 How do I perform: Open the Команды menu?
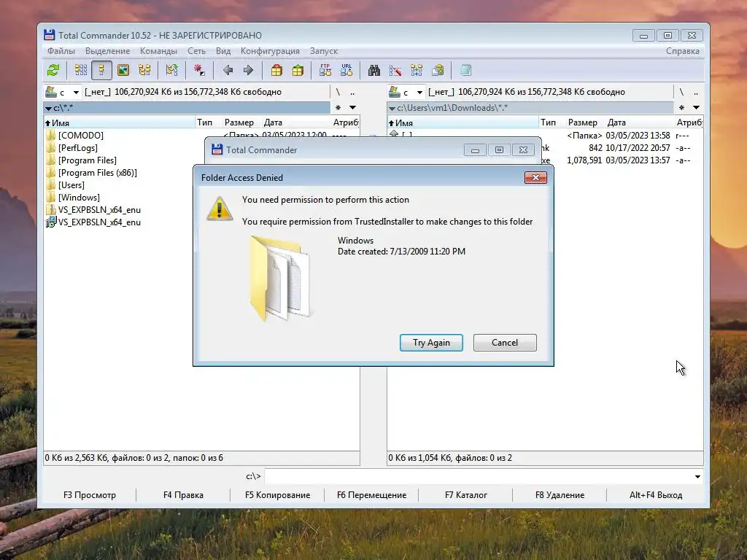click(158, 51)
